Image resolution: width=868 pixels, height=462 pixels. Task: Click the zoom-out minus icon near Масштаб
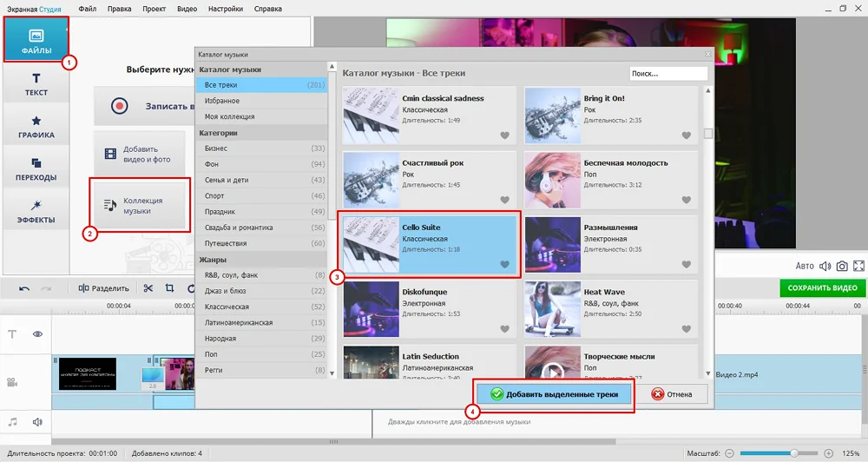click(x=730, y=453)
